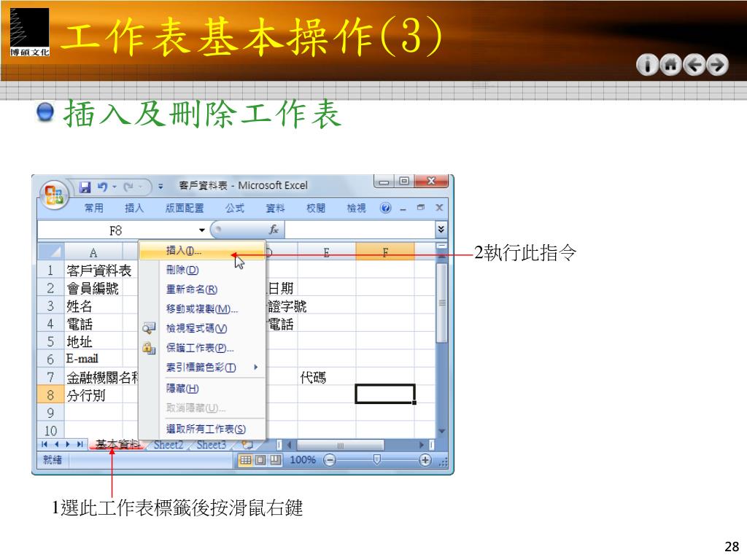Switch to Page Break Preview button
The image size is (747, 560).
click(275, 460)
